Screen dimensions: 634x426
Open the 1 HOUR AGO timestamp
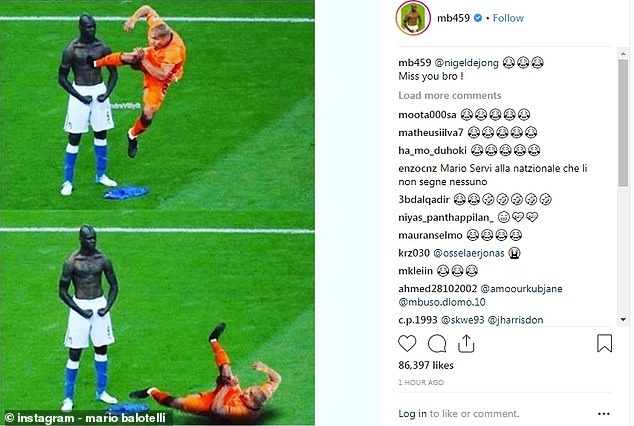[x=421, y=382]
